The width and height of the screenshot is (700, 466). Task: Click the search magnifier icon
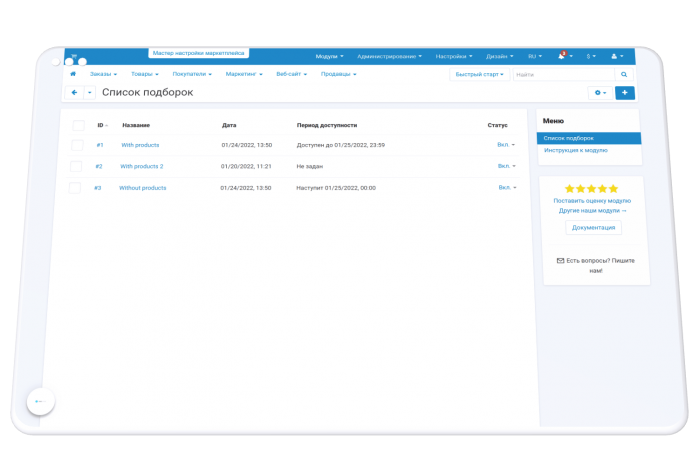[624, 75]
